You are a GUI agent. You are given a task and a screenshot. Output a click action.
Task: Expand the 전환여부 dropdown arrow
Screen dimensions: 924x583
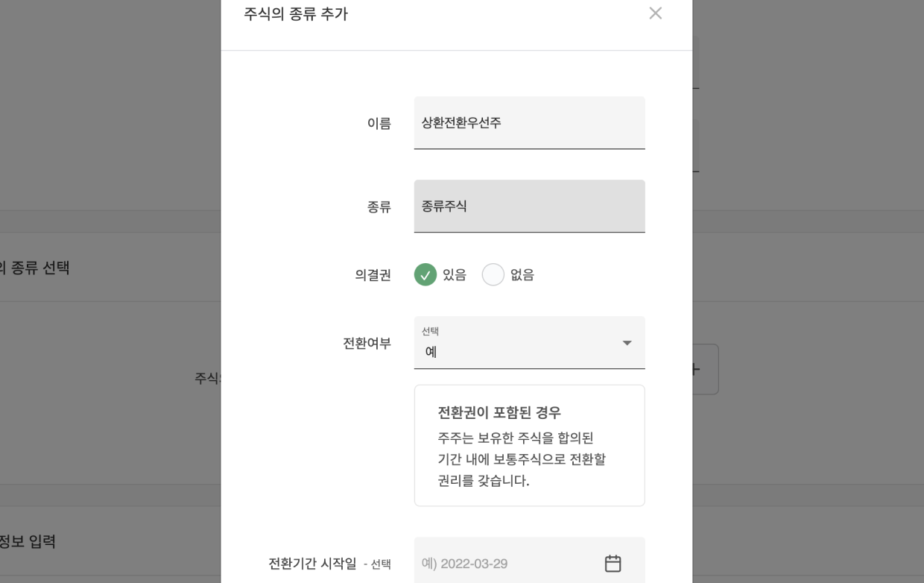(x=627, y=343)
